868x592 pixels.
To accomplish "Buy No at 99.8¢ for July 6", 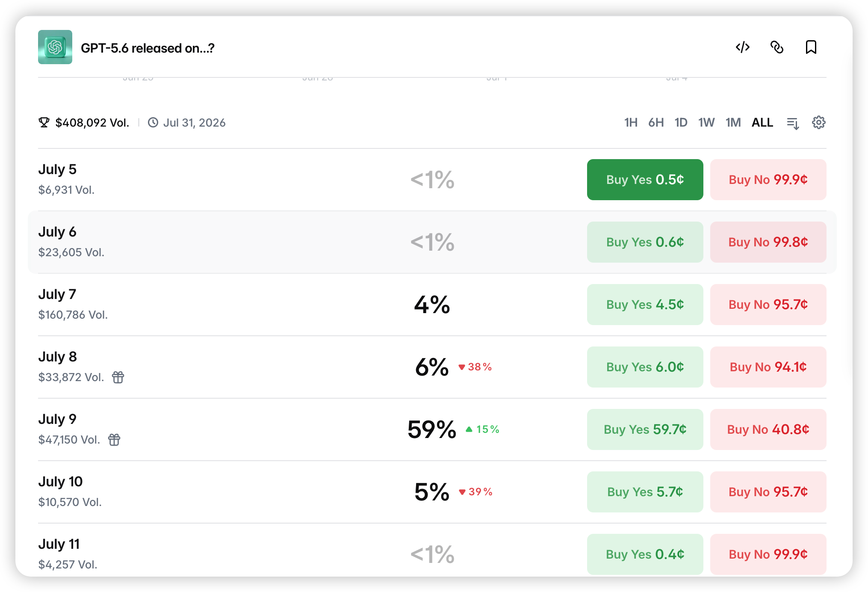I will coord(768,242).
